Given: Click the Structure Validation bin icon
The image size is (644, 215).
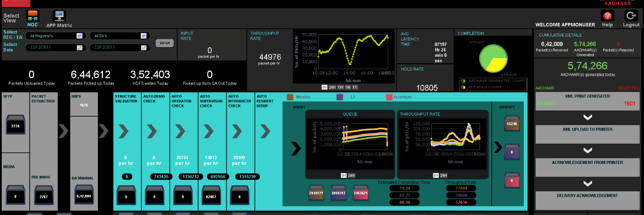Looking at the screenshot, I should tap(126, 196).
